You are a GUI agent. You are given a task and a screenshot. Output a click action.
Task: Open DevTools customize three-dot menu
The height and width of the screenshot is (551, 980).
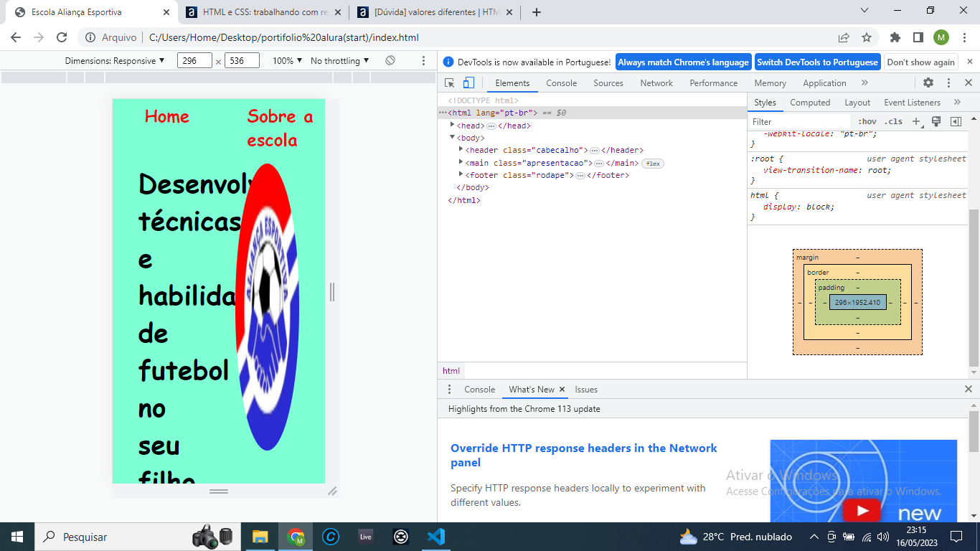pyautogui.click(x=948, y=83)
